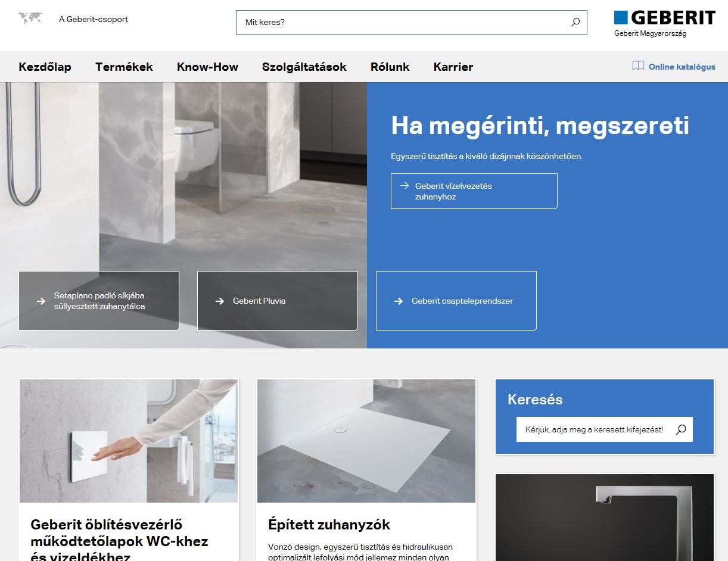Open the Online katalógus link
Image resolution: width=728 pixels, height=561 pixels.
pos(682,67)
